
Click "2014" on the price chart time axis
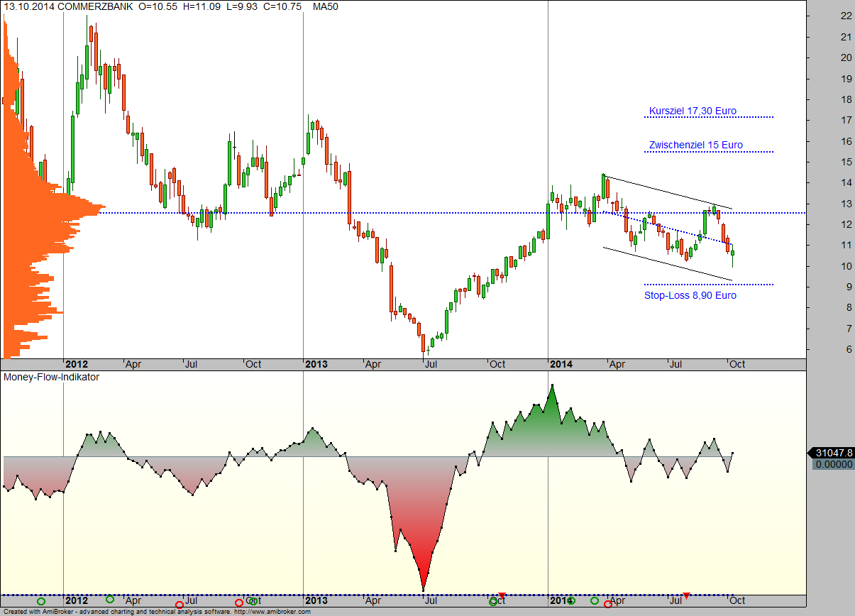pos(561,364)
